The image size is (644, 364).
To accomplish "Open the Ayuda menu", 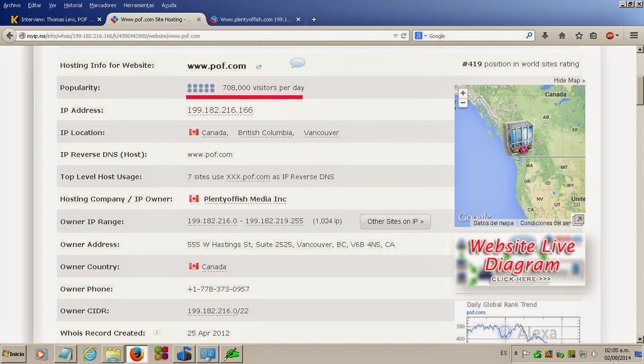I will pos(169,5).
